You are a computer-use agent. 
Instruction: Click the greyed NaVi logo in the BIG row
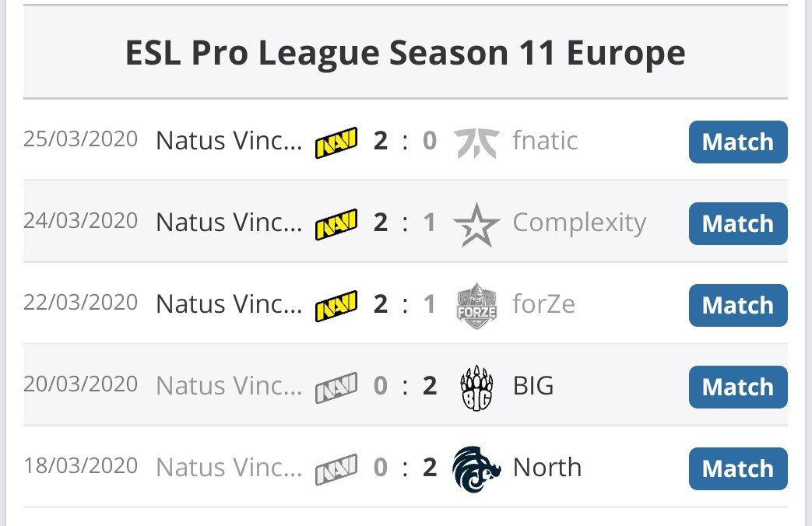tap(336, 387)
